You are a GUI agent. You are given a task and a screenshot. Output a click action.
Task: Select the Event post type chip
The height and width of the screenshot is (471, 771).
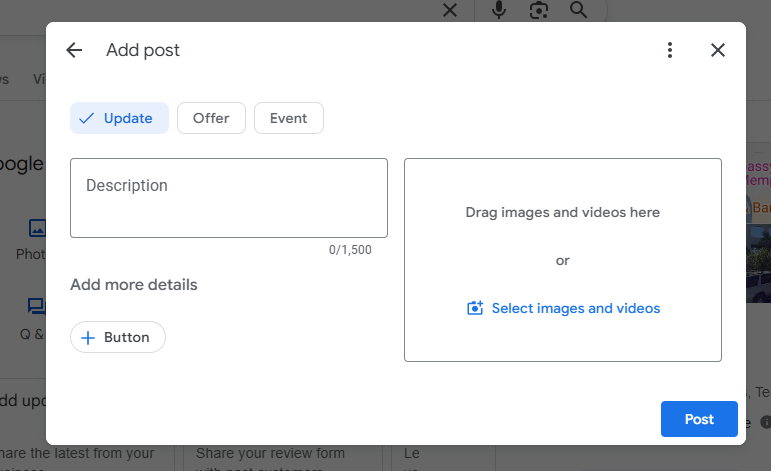coord(288,118)
